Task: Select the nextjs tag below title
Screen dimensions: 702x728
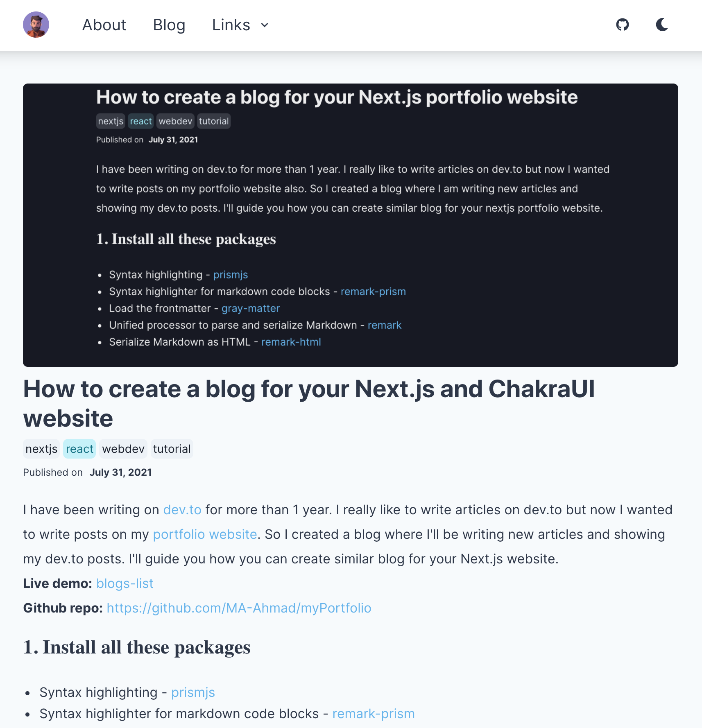Action: coord(41,449)
